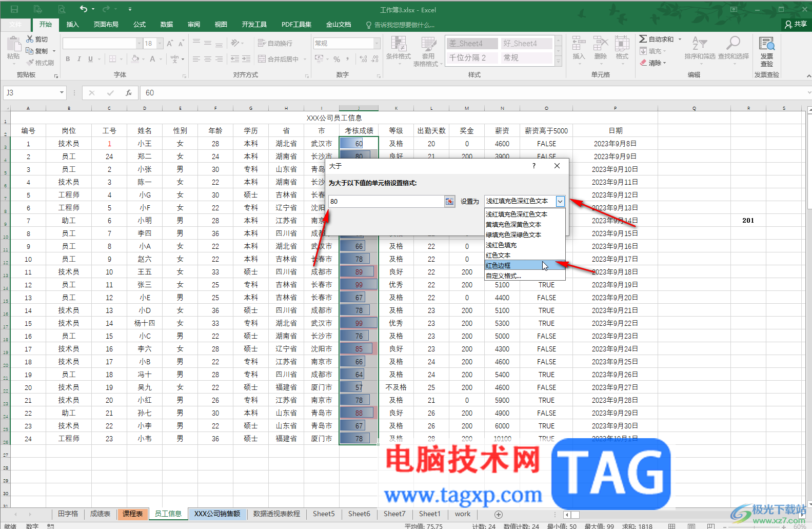
Task: Open the Name Box dropdown
Action: coord(62,93)
